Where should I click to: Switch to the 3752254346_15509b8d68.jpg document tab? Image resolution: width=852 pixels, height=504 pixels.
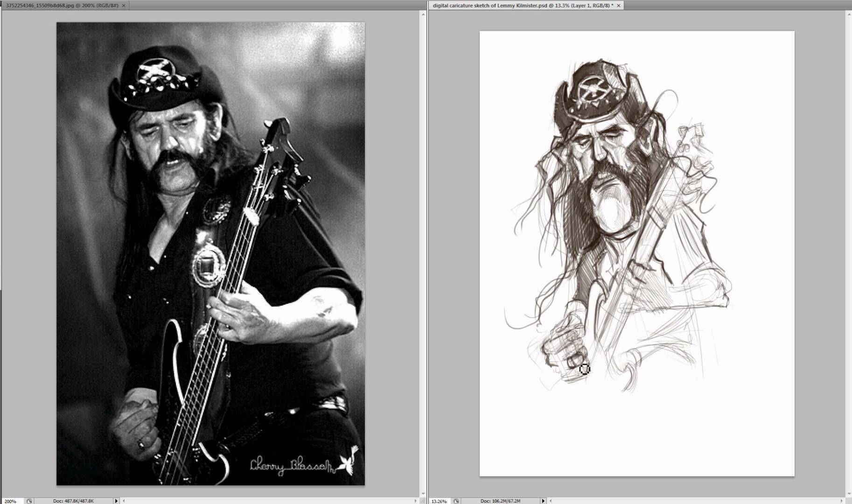click(x=61, y=6)
